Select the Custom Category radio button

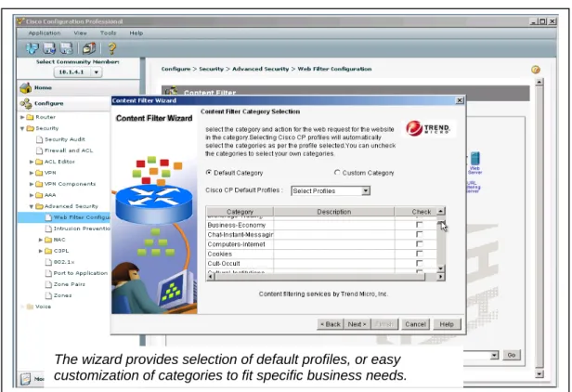coord(337,172)
